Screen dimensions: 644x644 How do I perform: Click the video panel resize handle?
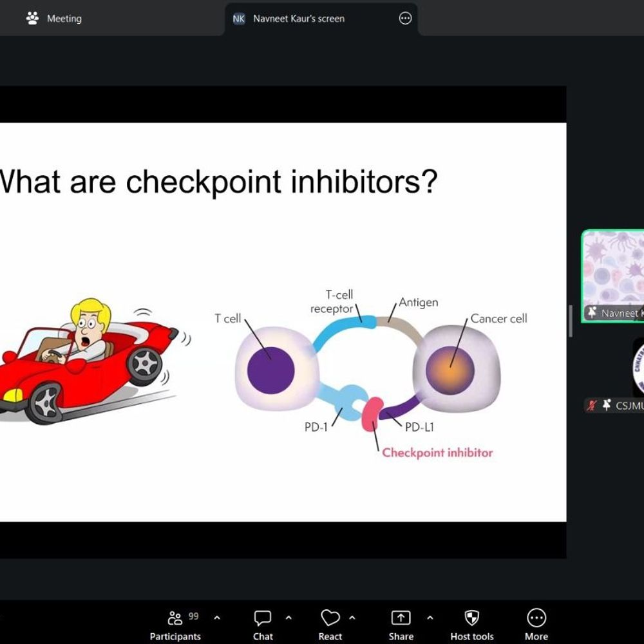571,321
